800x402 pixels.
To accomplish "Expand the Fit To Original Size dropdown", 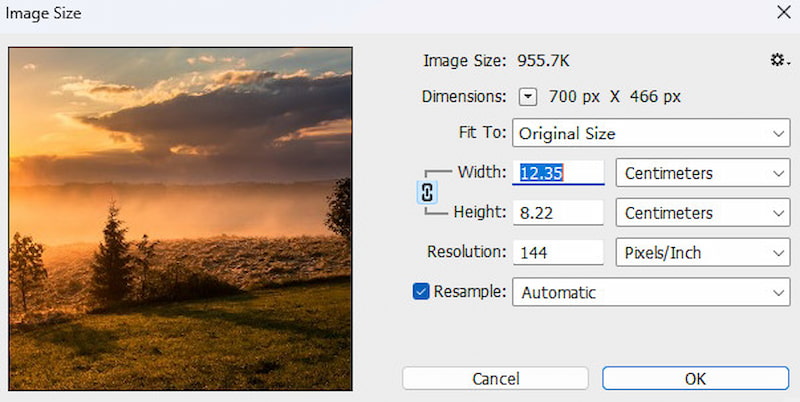I will (651, 133).
